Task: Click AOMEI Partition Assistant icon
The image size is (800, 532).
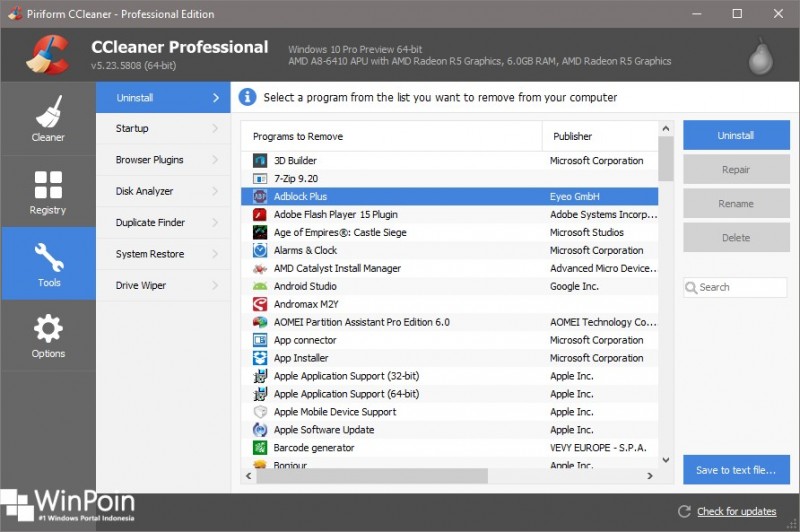Action: (x=260, y=322)
